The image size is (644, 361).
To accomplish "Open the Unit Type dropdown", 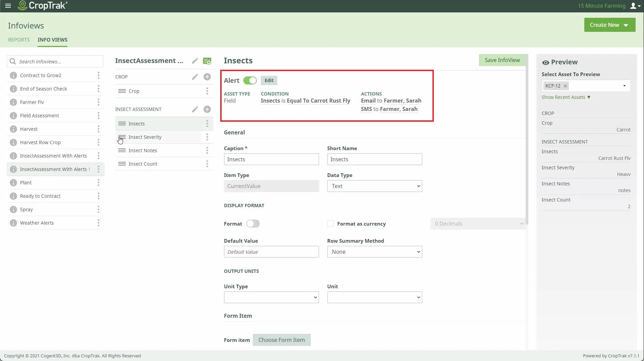I will (x=271, y=298).
